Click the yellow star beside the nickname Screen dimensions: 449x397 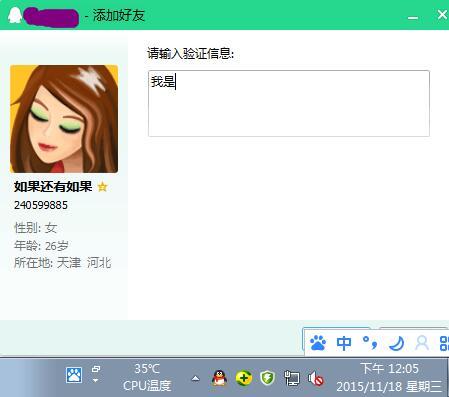pyautogui.click(x=102, y=187)
